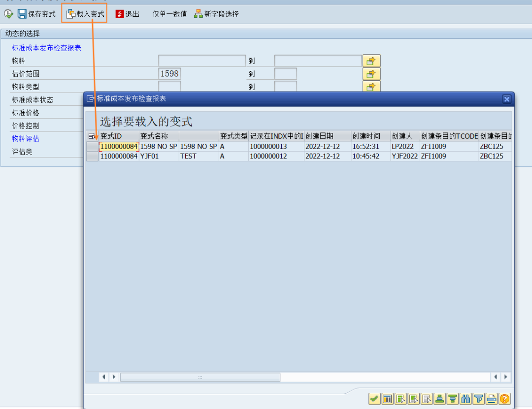Open multiple selection for 物料类型 row
This screenshot has width=532, height=409.
[371, 87]
